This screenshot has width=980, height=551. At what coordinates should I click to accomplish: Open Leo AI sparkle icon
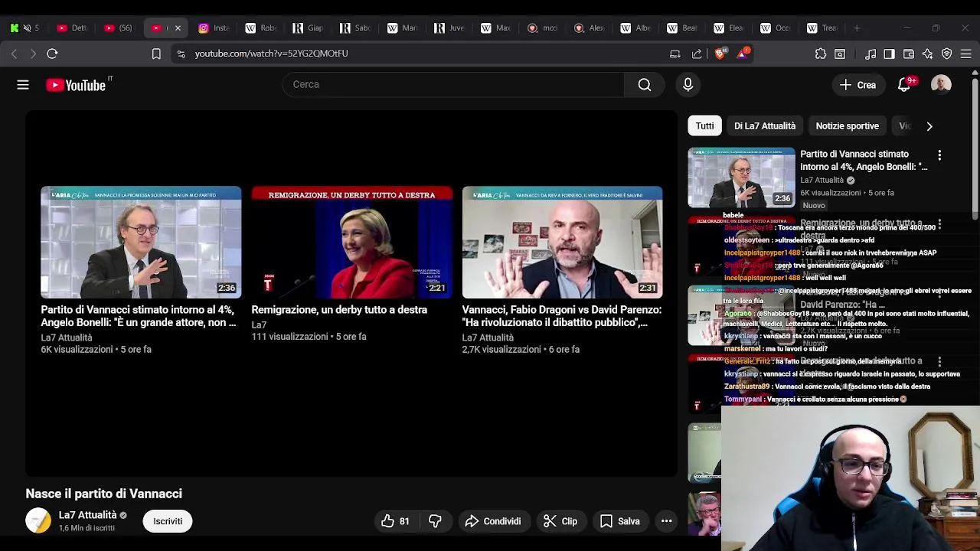pos(928,54)
